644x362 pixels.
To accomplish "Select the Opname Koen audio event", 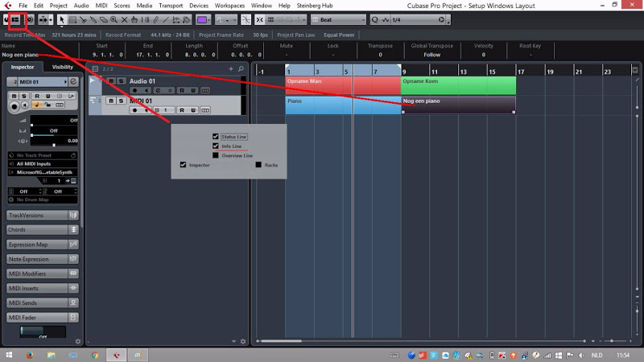I will coord(458,85).
